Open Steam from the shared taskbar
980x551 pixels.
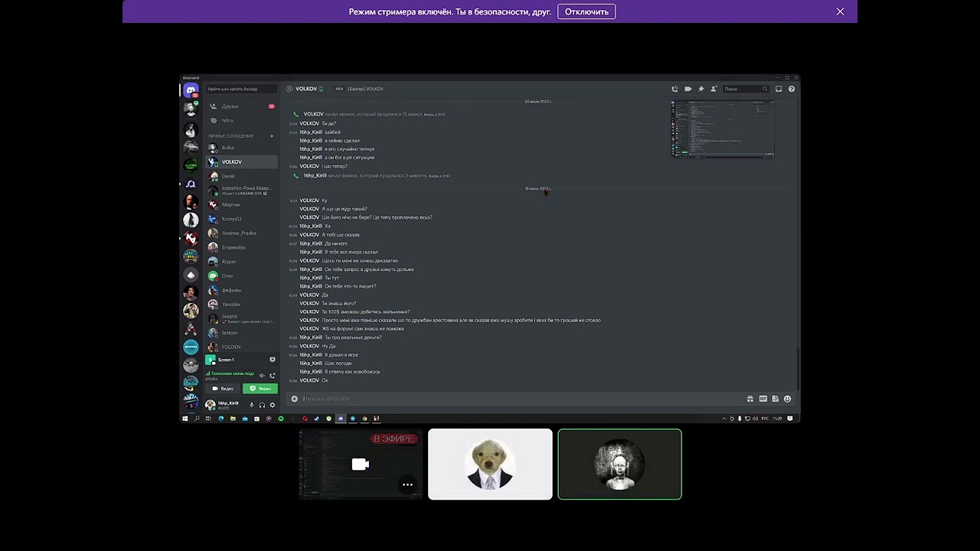pos(316,419)
